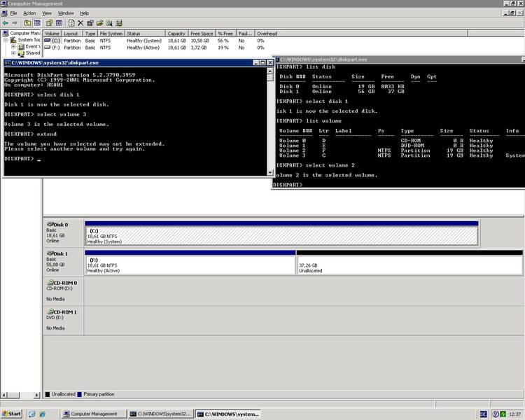Click the Computer Management tree root icon
The width and height of the screenshot is (525, 420).
coord(6,33)
